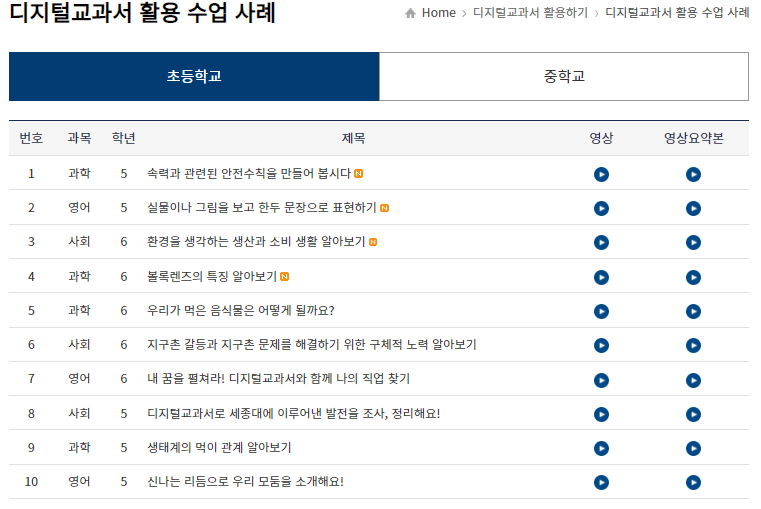Open summary for 지구촌 갈등과 지구촌 문제 lesson

click(693, 345)
